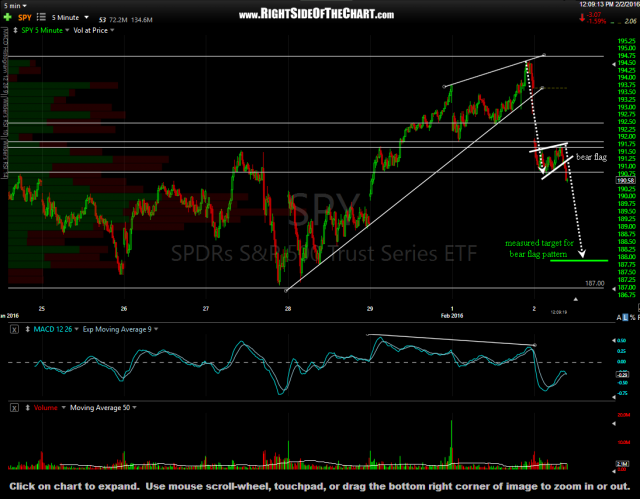The image size is (640, 499).
Task: Click the 187.00 horizontal line label
Action: pos(595,283)
